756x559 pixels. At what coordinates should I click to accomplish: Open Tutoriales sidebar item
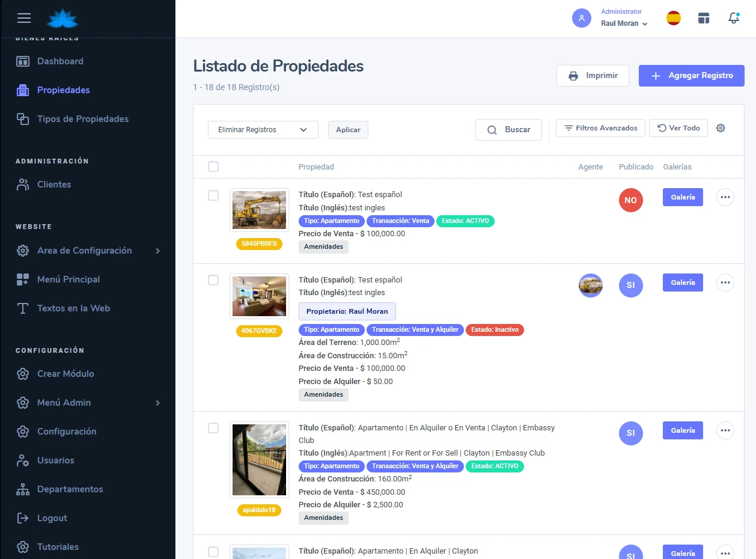click(58, 547)
